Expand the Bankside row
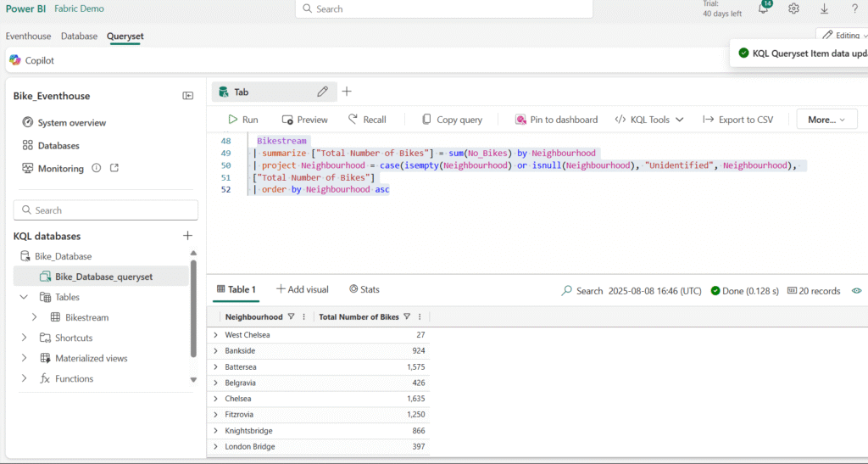The width and height of the screenshot is (868, 464). tap(216, 350)
